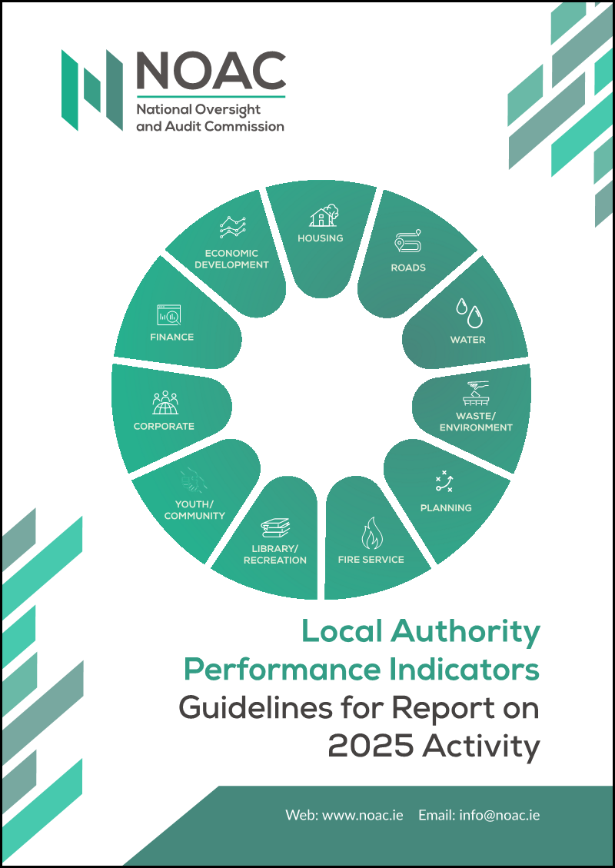Click the WATER segment label
The image size is (615, 868).
coord(467,340)
